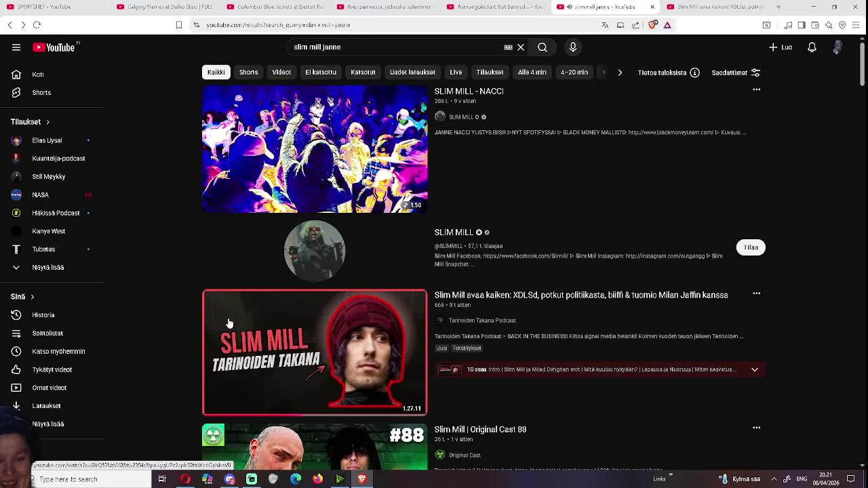This screenshot has width=868, height=488.
Task: Expand chapters for Tarinoiden Takana video
Action: tap(755, 369)
